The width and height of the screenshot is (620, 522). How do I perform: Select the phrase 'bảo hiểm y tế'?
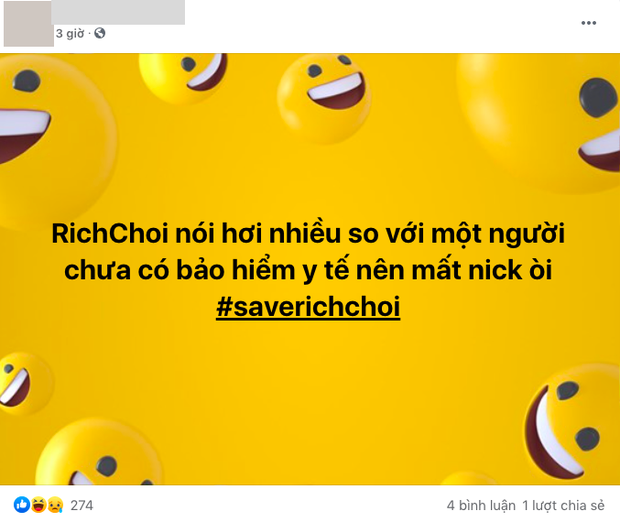(262, 270)
